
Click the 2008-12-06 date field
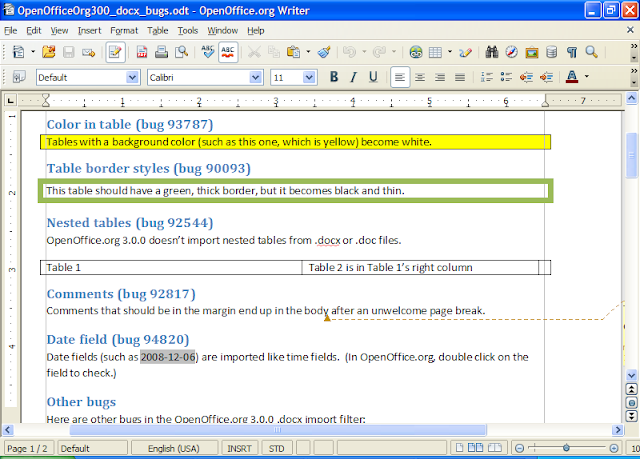[x=168, y=357]
